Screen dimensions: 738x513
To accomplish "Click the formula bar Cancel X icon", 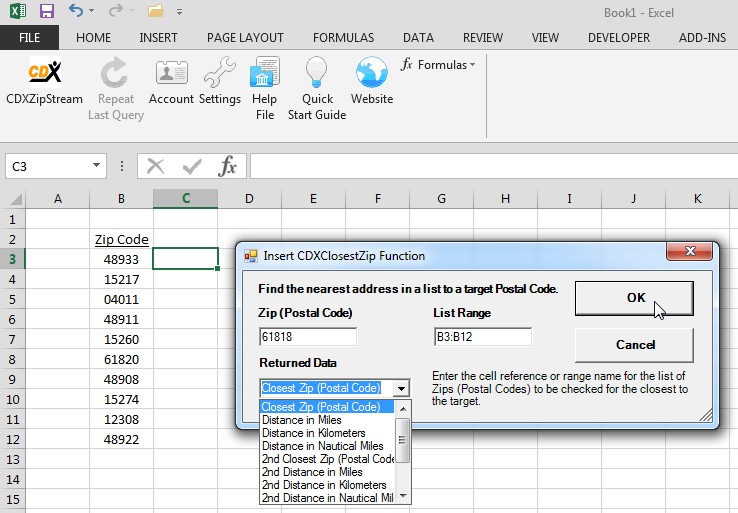I will pyautogui.click(x=155, y=166).
